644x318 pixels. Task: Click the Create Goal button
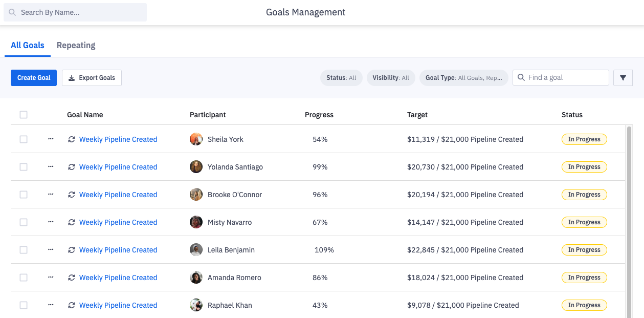(33, 77)
